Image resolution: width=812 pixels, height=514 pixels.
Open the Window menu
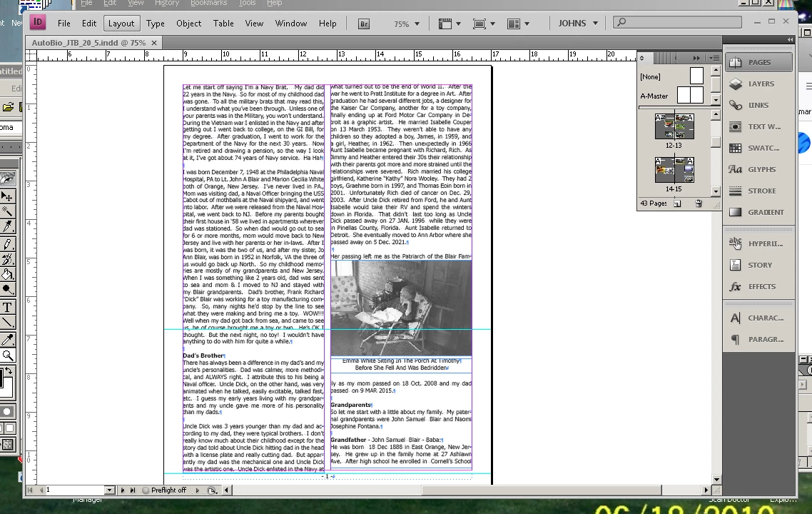coord(291,24)
